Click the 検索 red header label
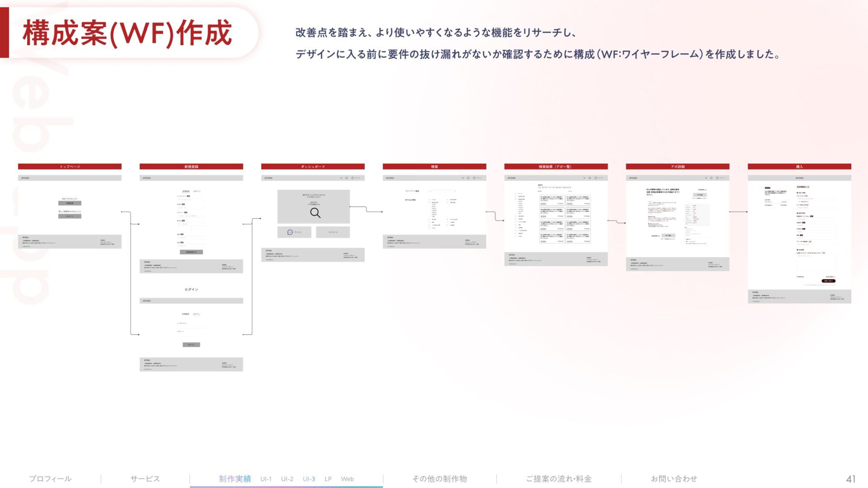This screenshot has width=868, height=488. pos(434,167)
